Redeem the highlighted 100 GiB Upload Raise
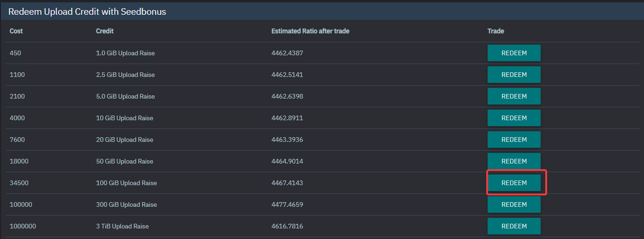 coord(514,183)
